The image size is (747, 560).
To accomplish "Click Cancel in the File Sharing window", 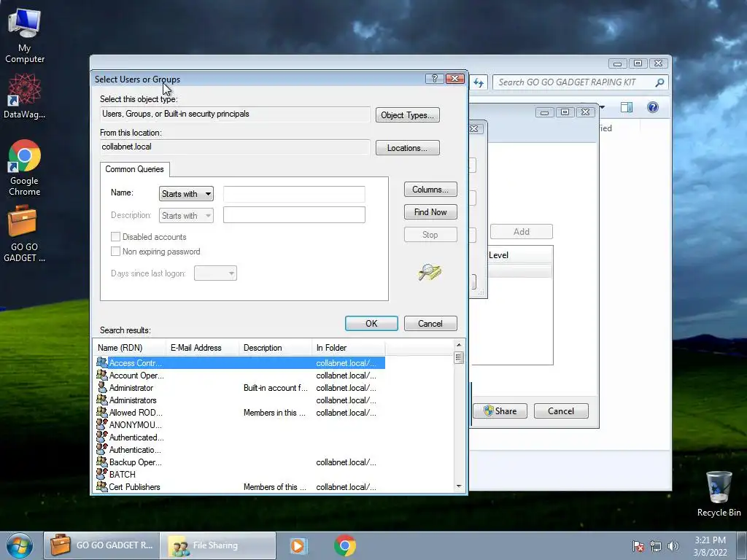I will tap(561, 411).
